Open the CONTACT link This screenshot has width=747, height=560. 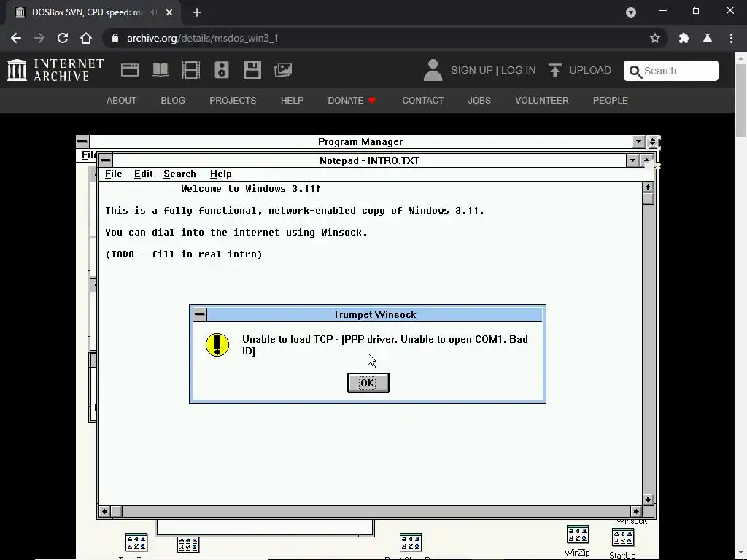click(x=423, y=101)
